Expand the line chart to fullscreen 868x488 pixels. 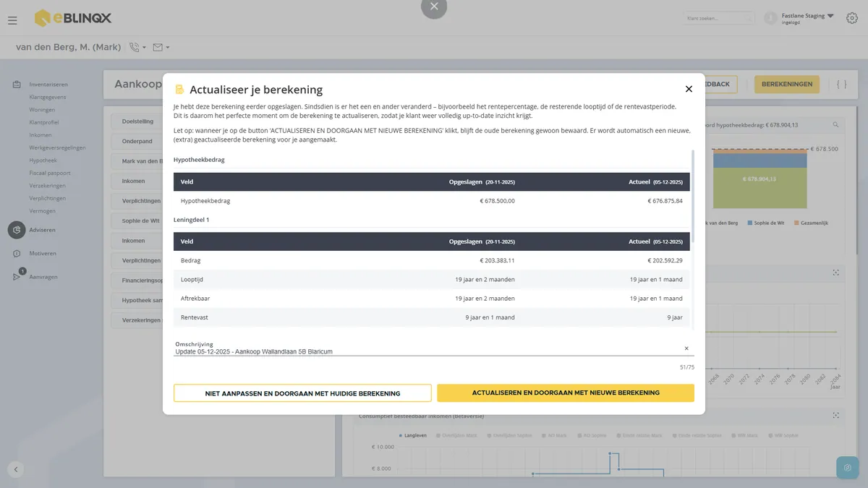pos(835,273)
